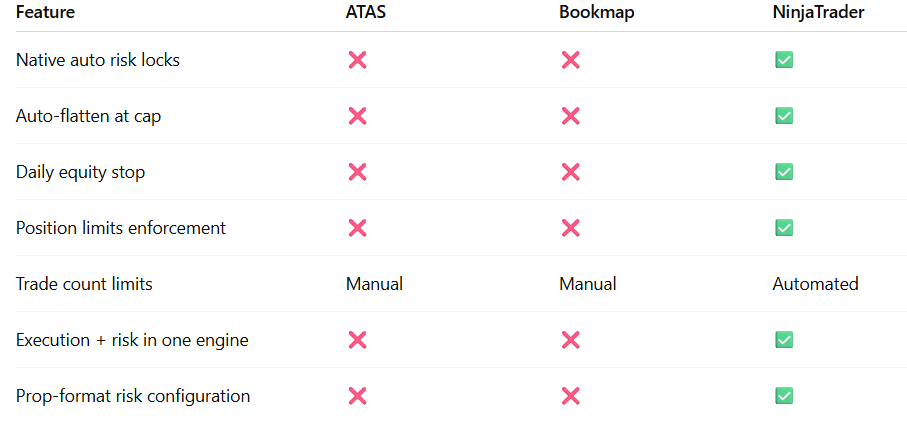Click ATAS red X for Daily equity stop
This screenshot has height=436, width=907.
pyautogui.click(x=357, y=172)
